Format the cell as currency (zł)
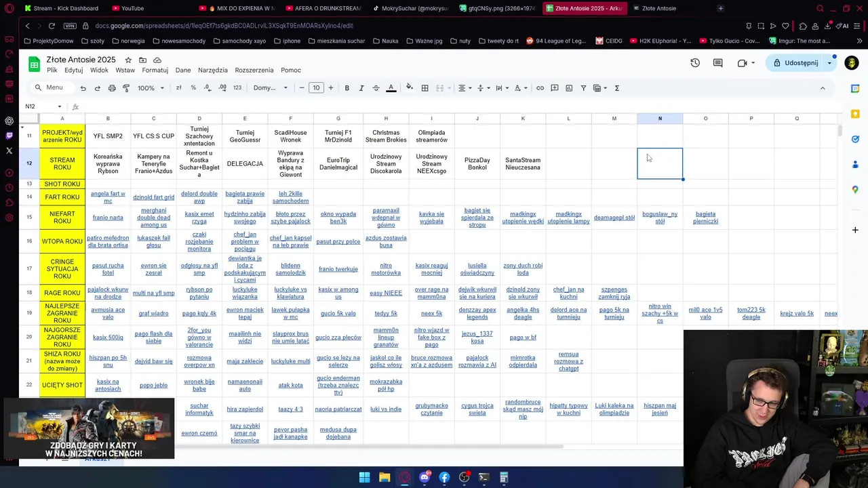This screenshot has height=488, width=868. click(178, 88)
